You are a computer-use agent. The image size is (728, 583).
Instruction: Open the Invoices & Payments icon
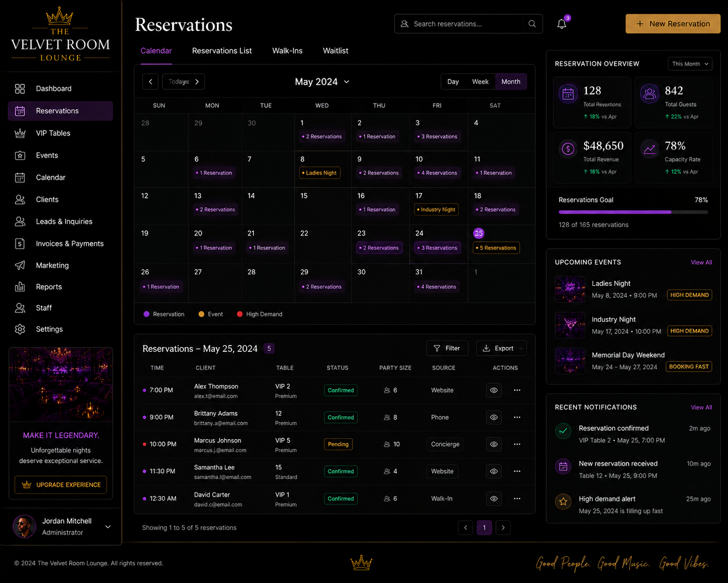tap(20, 244)
